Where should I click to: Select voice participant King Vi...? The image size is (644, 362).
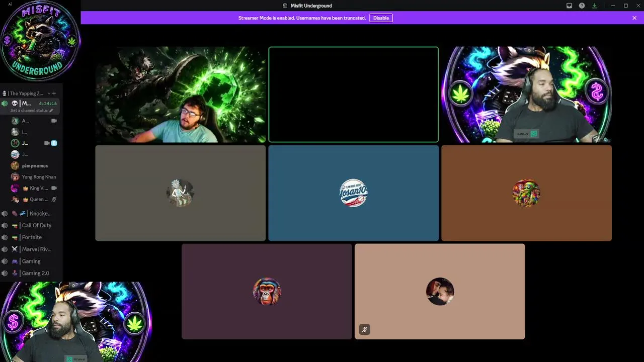(x=35, y=188)
